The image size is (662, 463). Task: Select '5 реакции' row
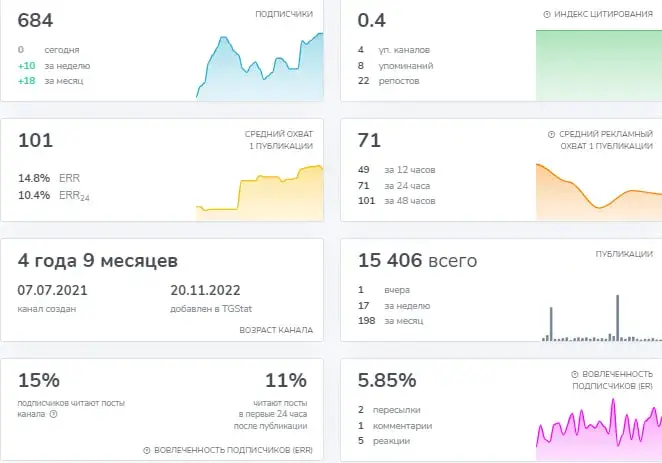point(384,441)
